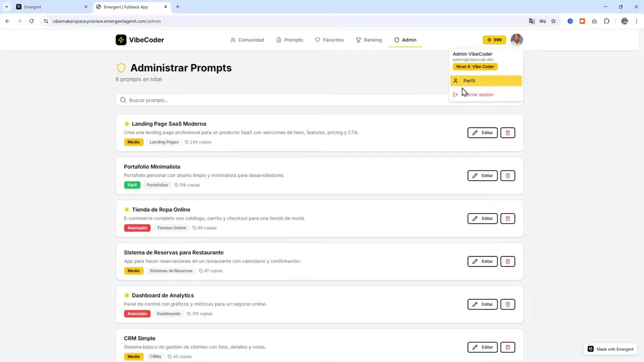
Task: Open the tab search dropdown arrow
Action: 6,7
